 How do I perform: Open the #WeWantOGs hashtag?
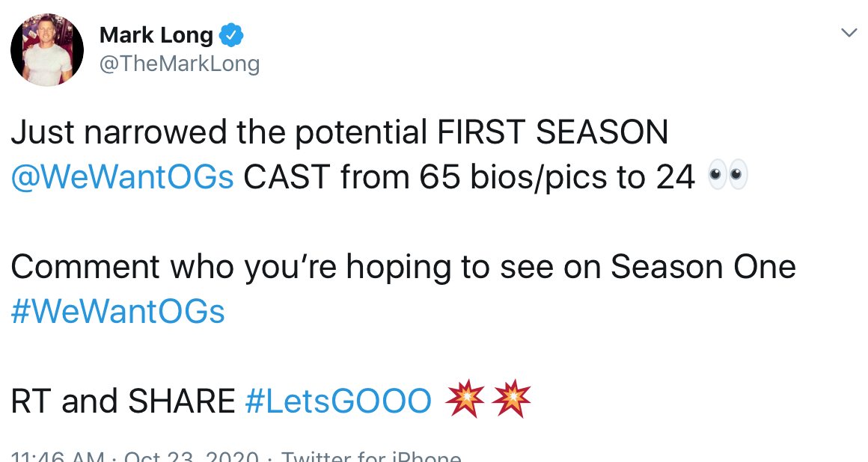(118, 312)
